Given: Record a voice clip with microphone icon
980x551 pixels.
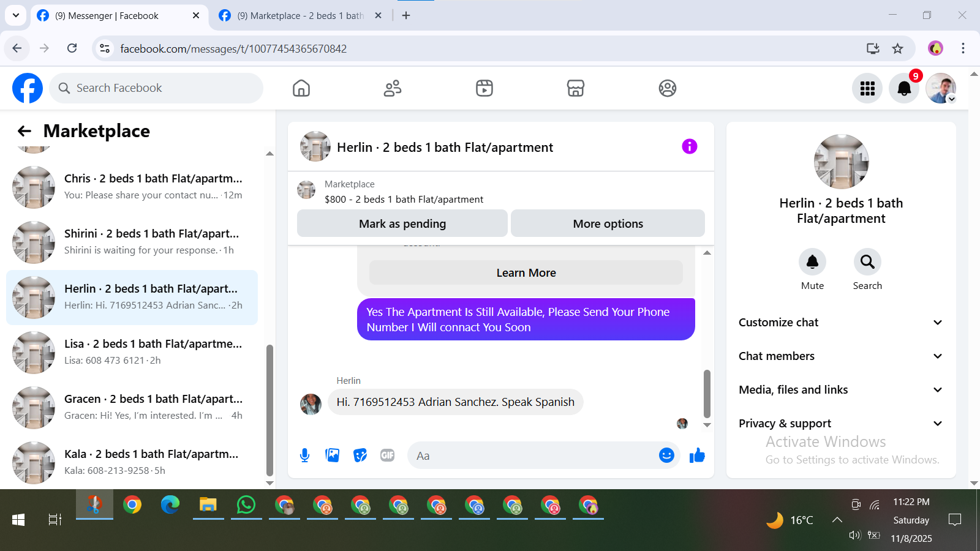Looking at the screenshot, I should [x=305, y=455].
